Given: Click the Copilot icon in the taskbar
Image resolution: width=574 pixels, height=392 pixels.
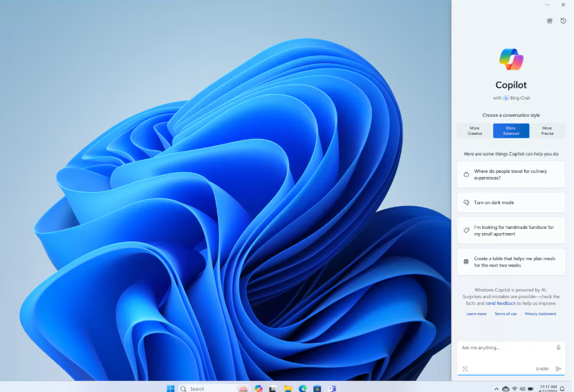Looking at the screenshot, I should click(x=259, y=389).
